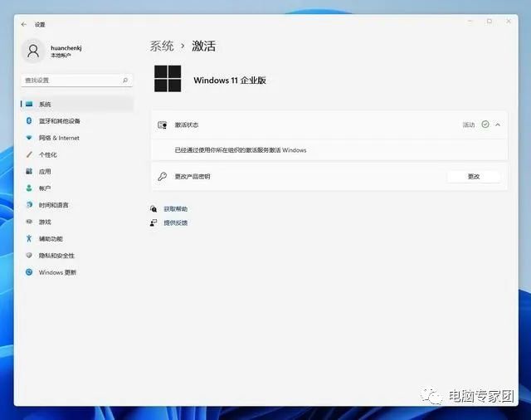This screenshot has width=531, height=420.
Task: Select 系统 label in the sidebar
Action: 45,105
